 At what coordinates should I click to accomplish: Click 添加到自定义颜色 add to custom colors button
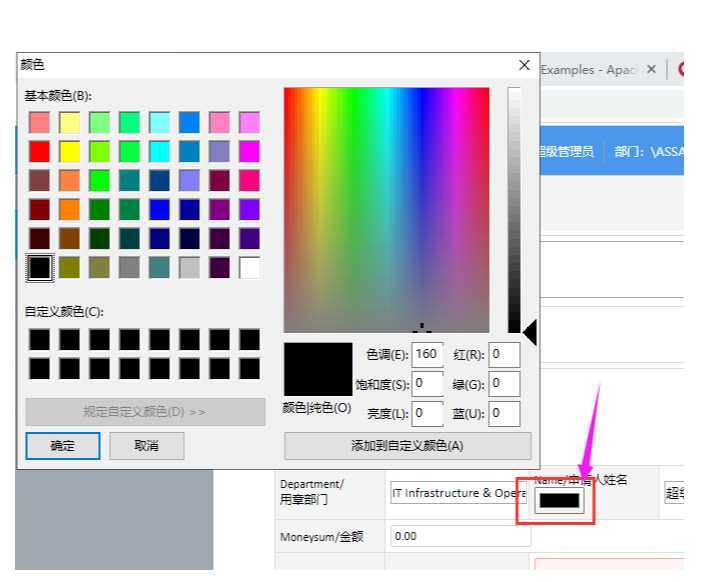pyautogui.click(x=408, y=446)
